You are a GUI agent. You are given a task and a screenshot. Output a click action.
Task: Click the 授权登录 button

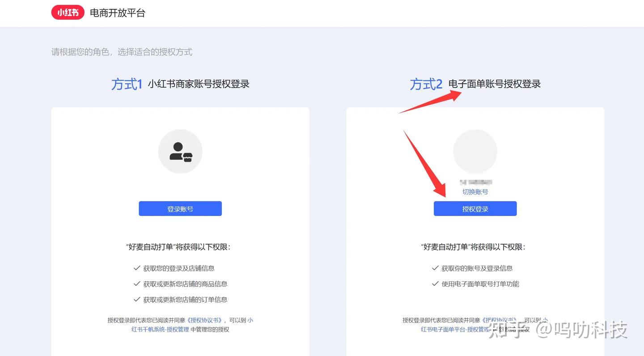click(x=475, y=209)
